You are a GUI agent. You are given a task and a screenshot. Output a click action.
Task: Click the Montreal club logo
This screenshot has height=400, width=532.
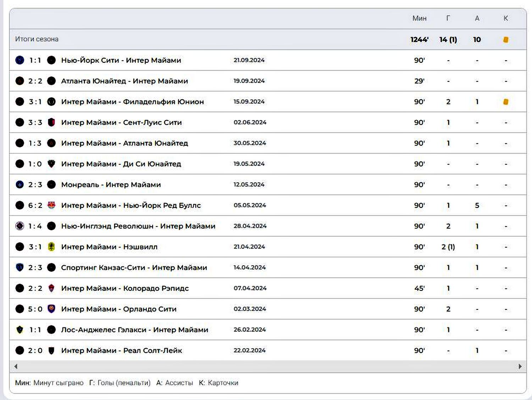tap(20, 185)
